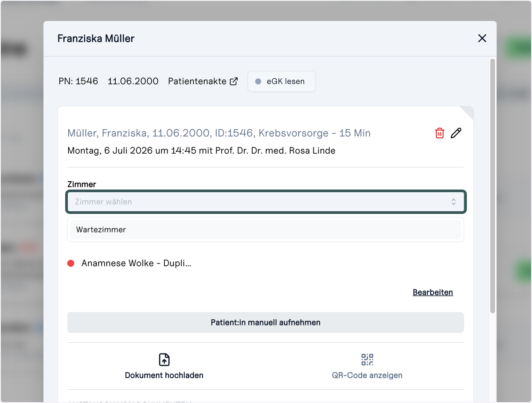This screenshot has width=532, height=403.
Task: Click the dialog's vertical scrollbar
Action: tap(492, 186)
